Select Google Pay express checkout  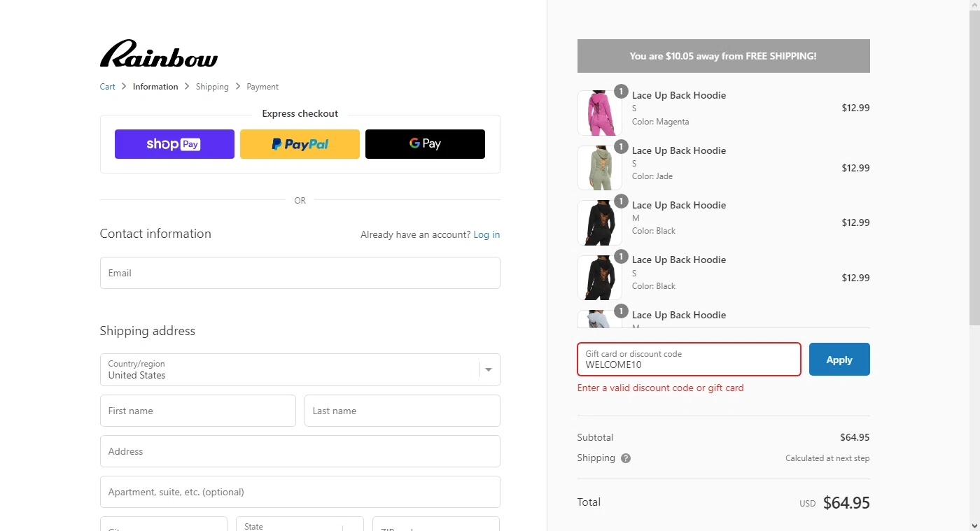tap(425, 144)
